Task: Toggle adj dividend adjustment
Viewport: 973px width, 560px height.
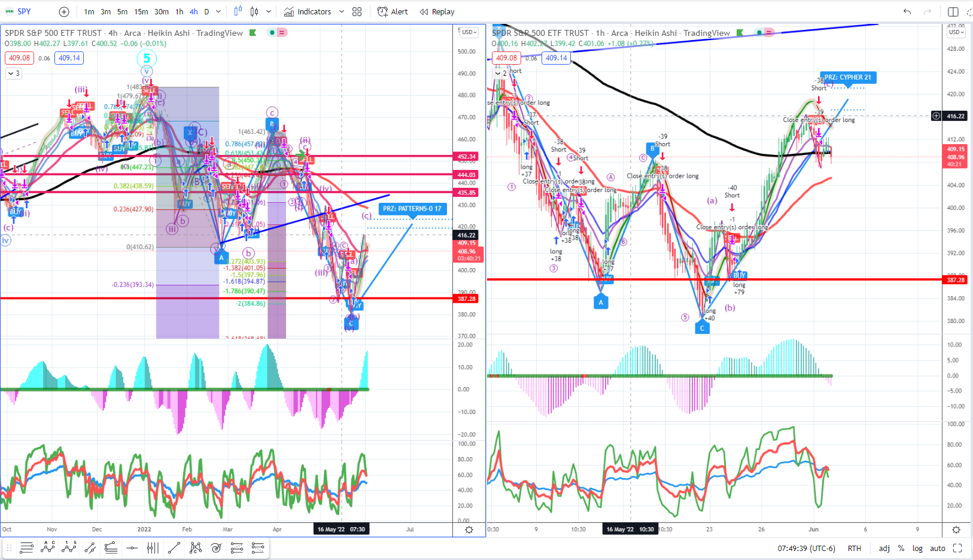Action: coord(884,548)
